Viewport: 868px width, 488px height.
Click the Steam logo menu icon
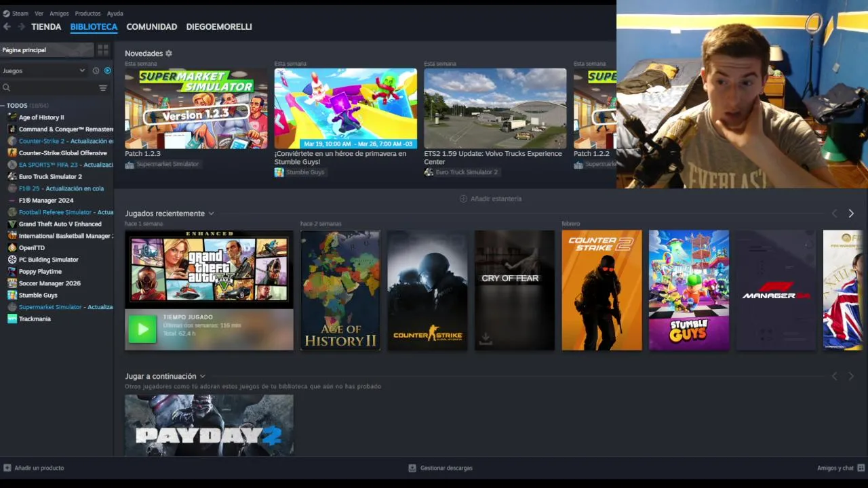coord(6,14)
